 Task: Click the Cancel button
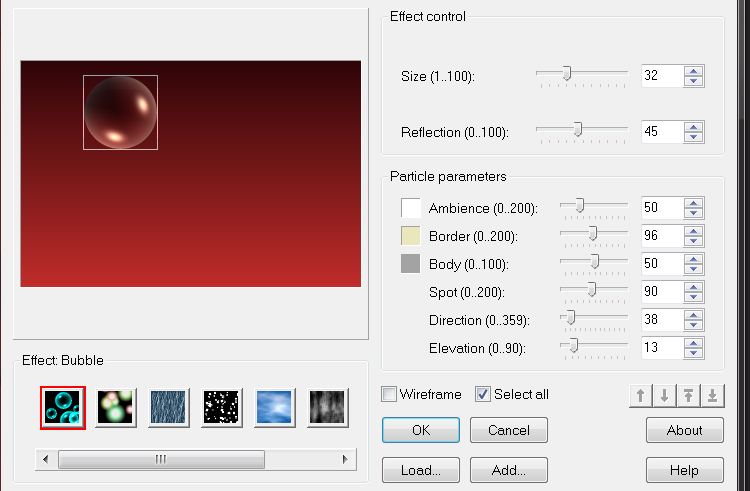(x=509, y=430)
